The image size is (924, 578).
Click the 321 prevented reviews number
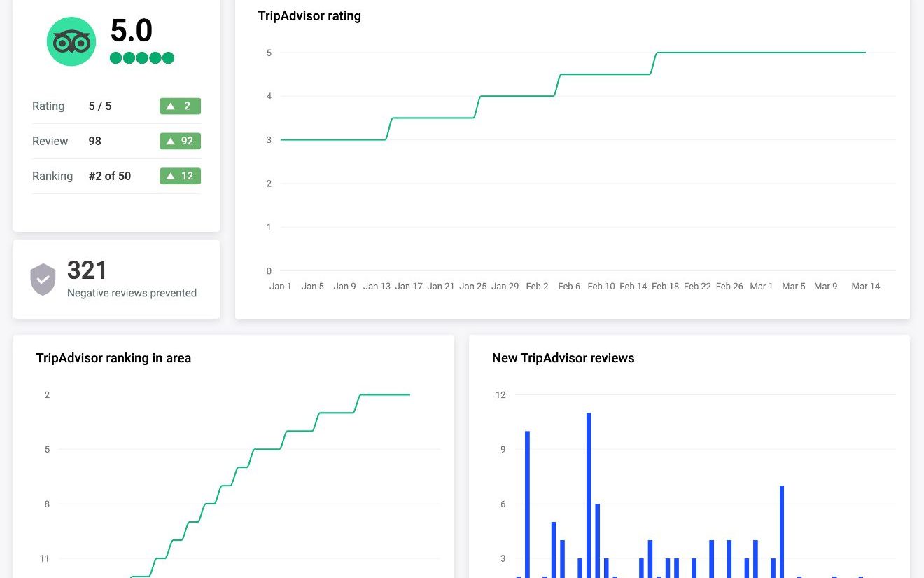87,270
